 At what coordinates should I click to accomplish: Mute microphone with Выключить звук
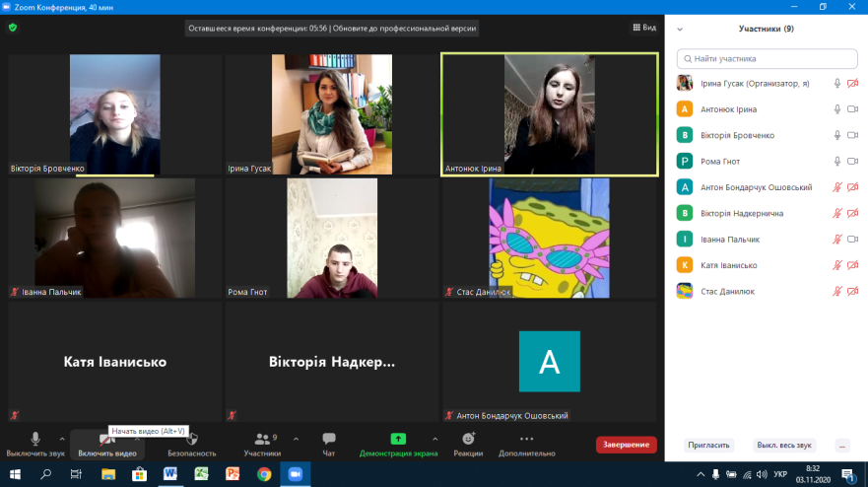pos(35,445)
